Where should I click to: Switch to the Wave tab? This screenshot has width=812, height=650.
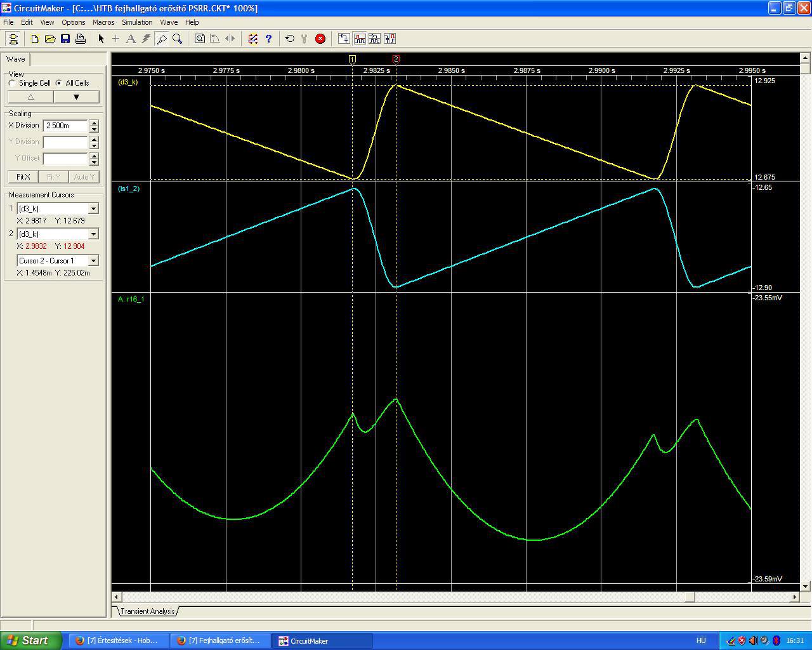[16, 59]
